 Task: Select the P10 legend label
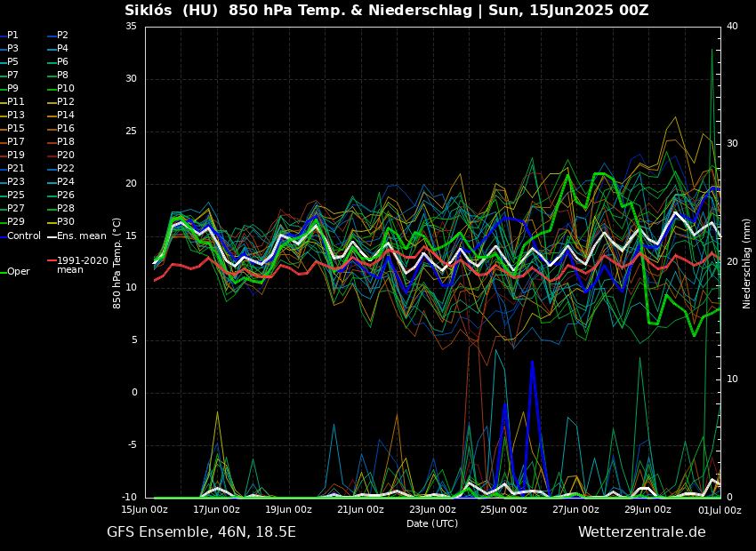click(66, 89)
